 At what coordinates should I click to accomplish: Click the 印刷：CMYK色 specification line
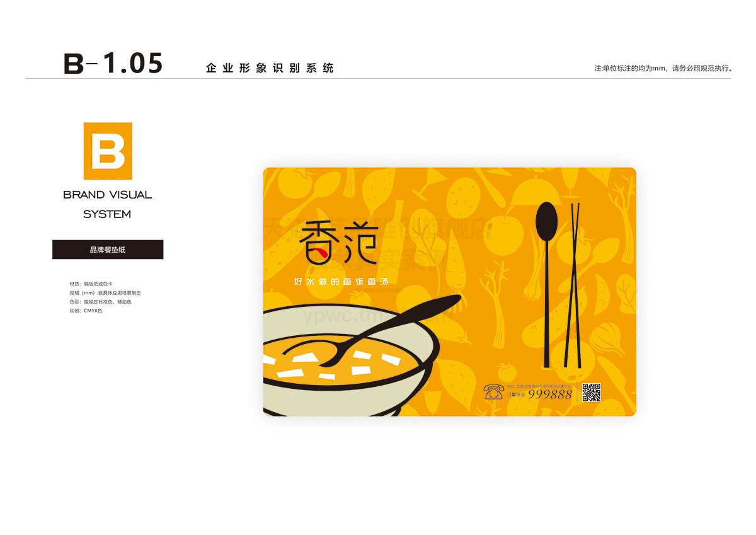[86, 311]
